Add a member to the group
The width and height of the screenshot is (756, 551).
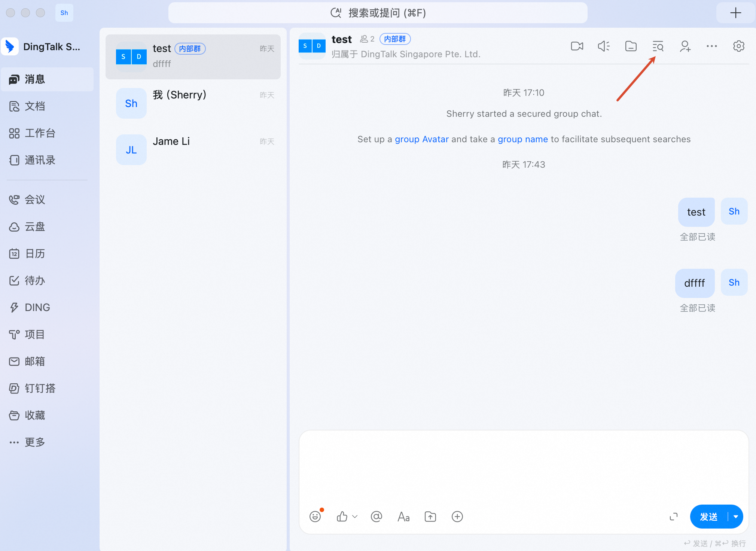click(685, 46)
